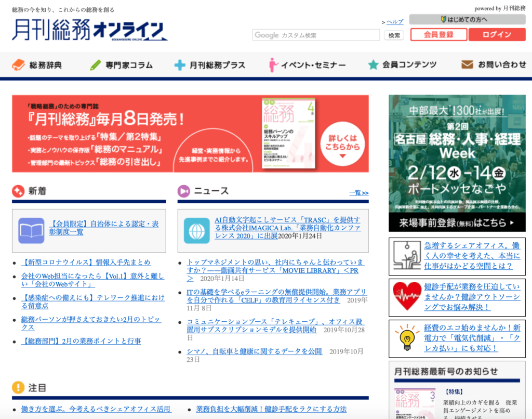Open the 専門家コラム menu item
Image resolution: width=532 pixels, height=419 pixels.
point(122,65)
